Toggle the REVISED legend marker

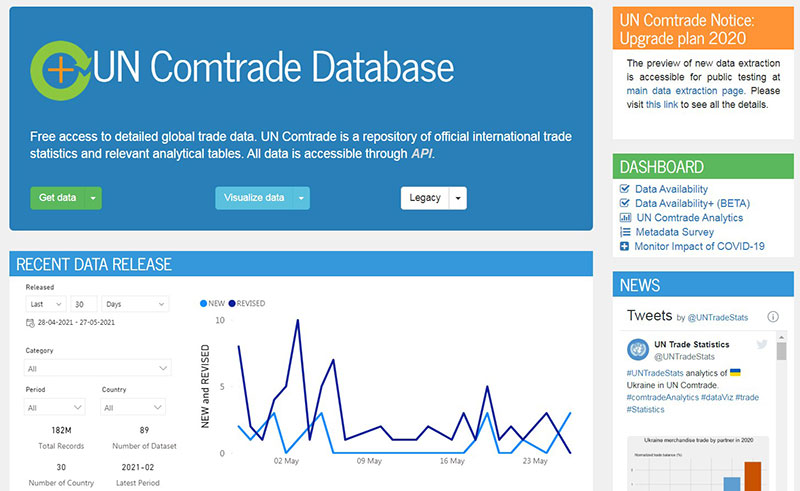tap(232, 303)
